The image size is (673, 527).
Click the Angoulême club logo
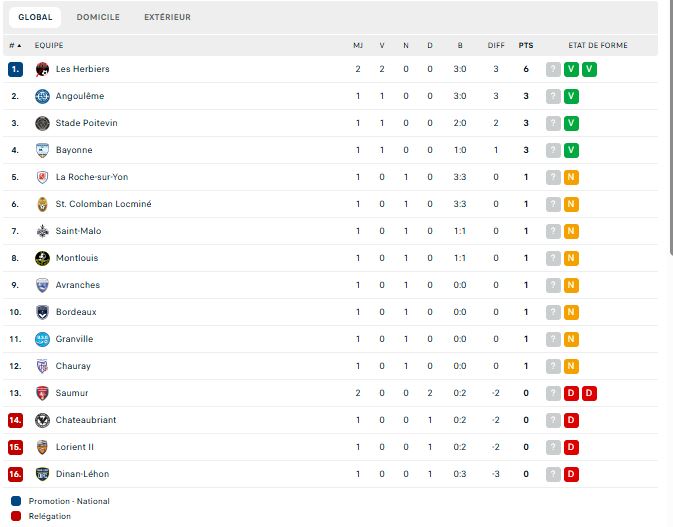click(x=42, y=96)
